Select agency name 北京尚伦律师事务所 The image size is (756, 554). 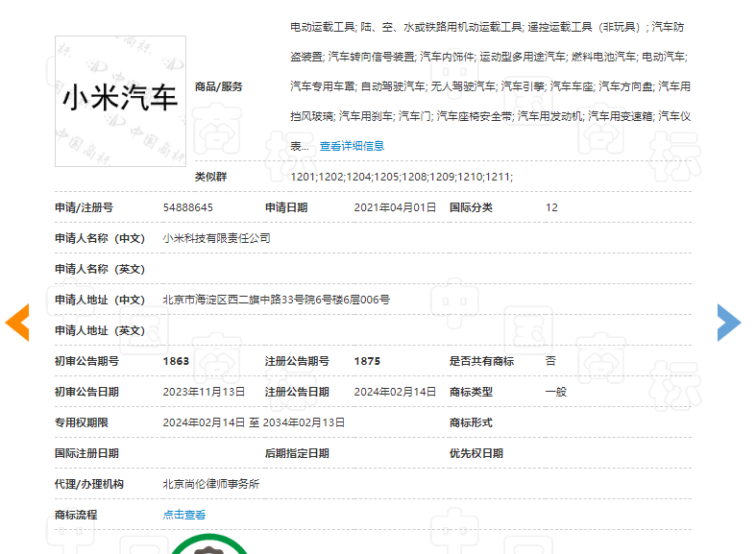tap(211, 484)
